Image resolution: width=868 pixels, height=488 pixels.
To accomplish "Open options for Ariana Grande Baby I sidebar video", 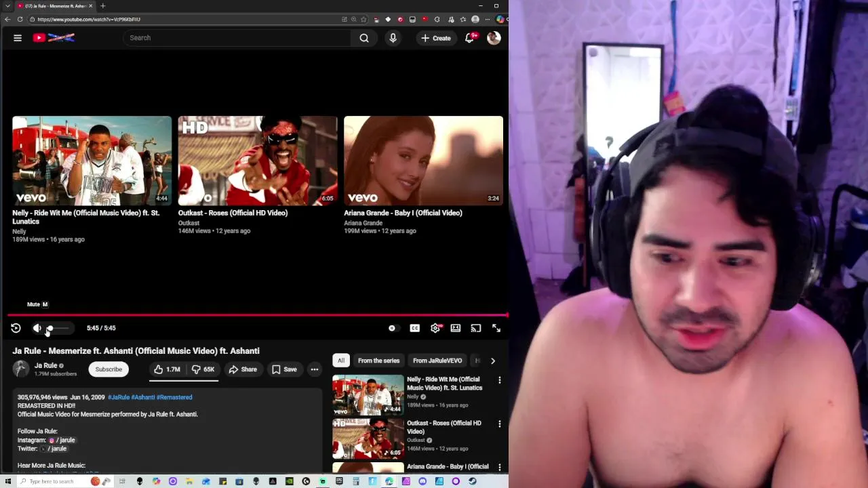I will 500,467.
